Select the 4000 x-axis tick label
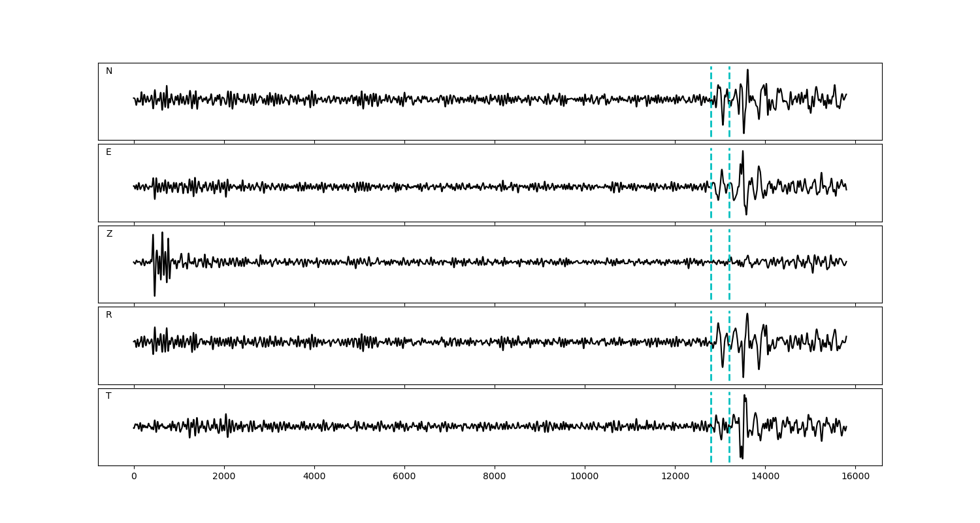This screenshot has width=980, height=523. click(314, 477)
